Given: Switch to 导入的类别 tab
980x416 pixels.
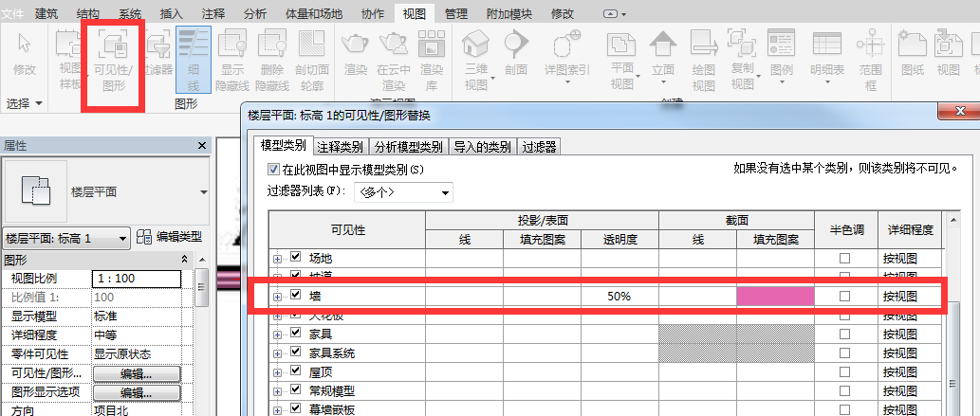Looking at the screenshot, I should point(484,147).
